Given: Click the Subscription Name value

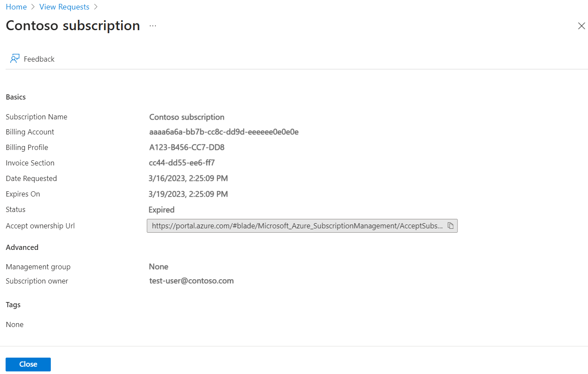Looking at the screenshot, I should click(x=186, y=117).
